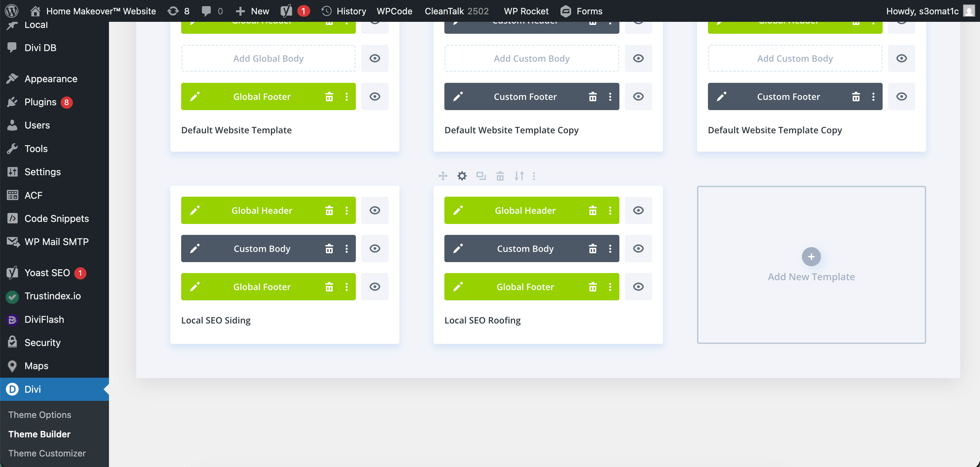Open more options for Siding Custom Body

tap(347, 248)
